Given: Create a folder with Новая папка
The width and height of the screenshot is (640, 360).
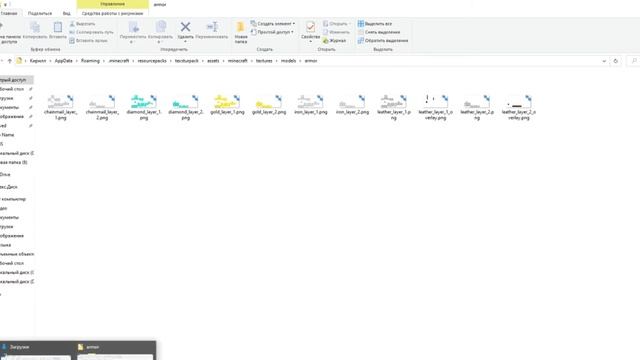Looking at the screenshot, I should (x=241, y=32).
